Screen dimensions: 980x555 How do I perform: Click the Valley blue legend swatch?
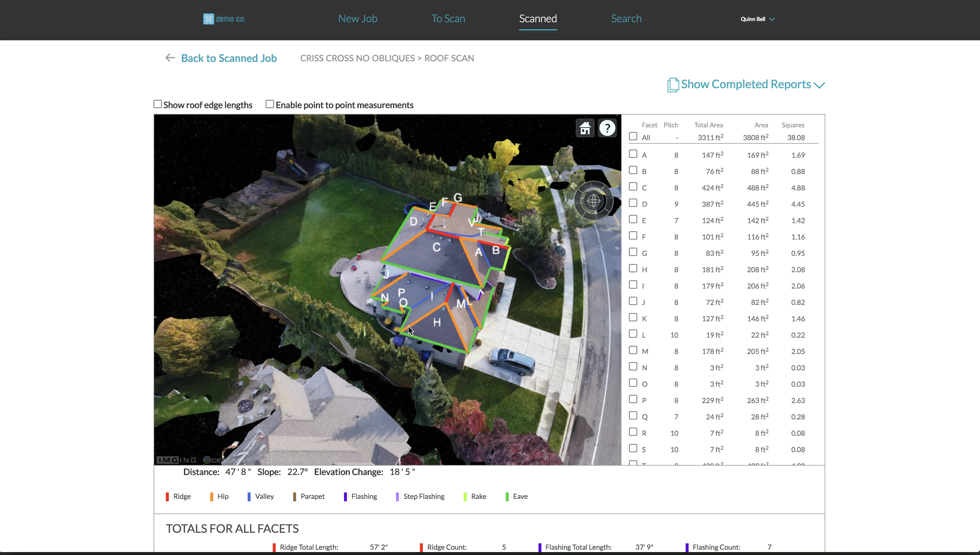click(x=249, y=497)
